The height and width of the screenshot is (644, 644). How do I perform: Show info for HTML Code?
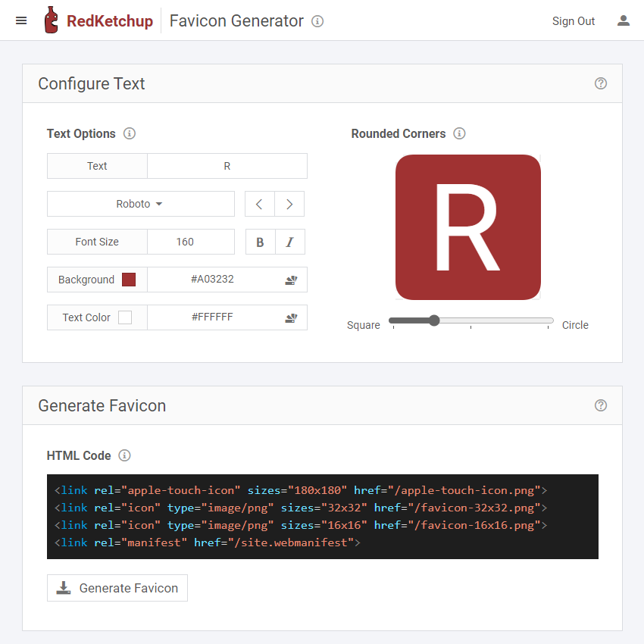(124, 455)
